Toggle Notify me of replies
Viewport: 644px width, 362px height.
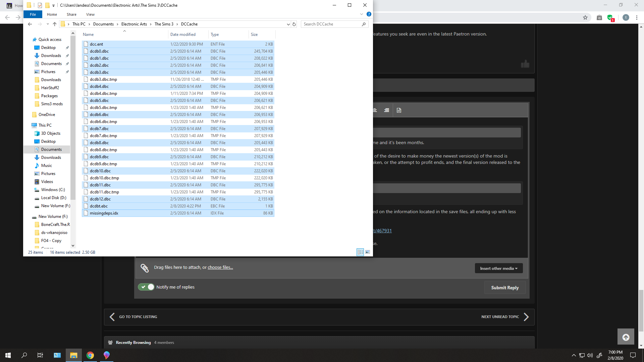click(146, 287)
